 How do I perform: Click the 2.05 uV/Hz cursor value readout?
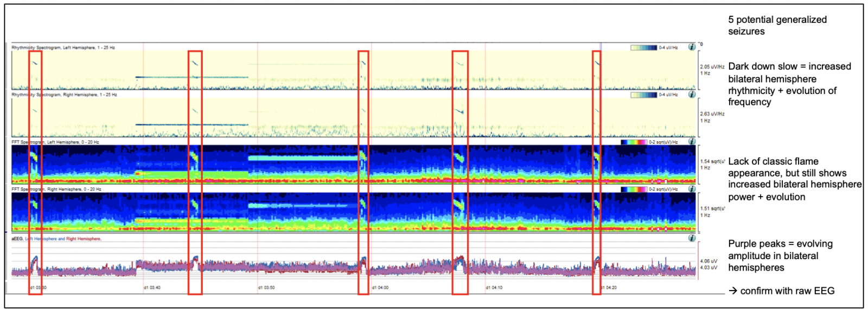coord(712,67)
